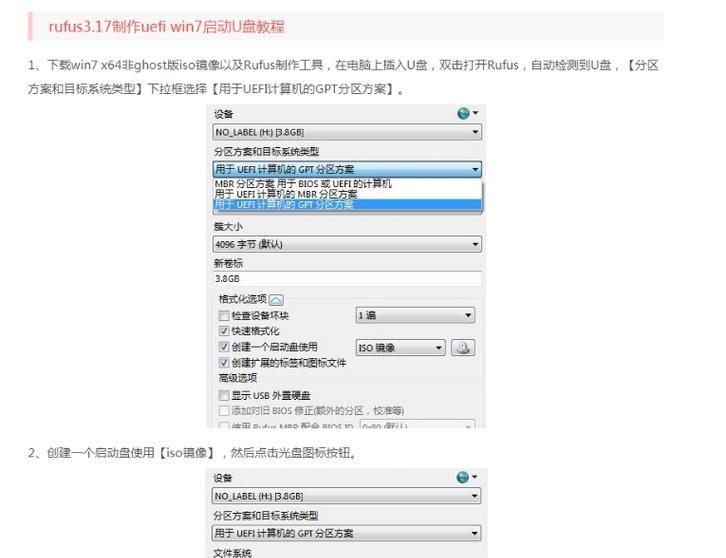Viewport: 726px width, 558px height.
Task: Select MBR 分区方案 用于 BIOS 或 UEFI 的计算机
Action: pos(347,184)
